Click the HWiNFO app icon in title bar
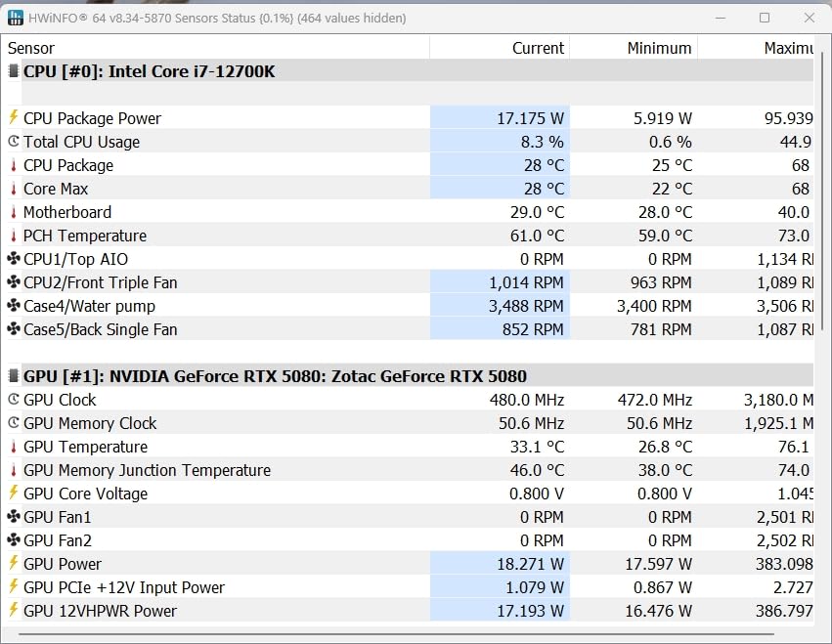Image resolution: width=832 pixels, height=644 pixels. [x=16, y=18]
